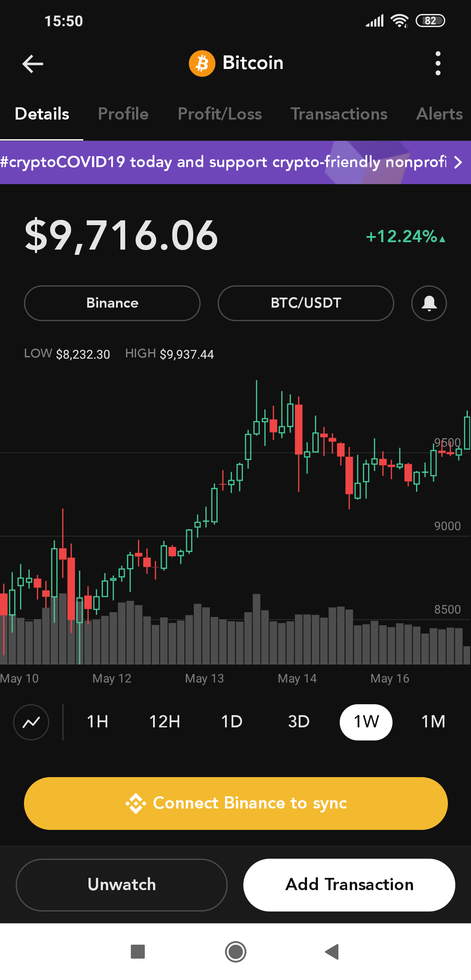
Task: Tap the 12H timeframe option
Action: coord(164,722)
